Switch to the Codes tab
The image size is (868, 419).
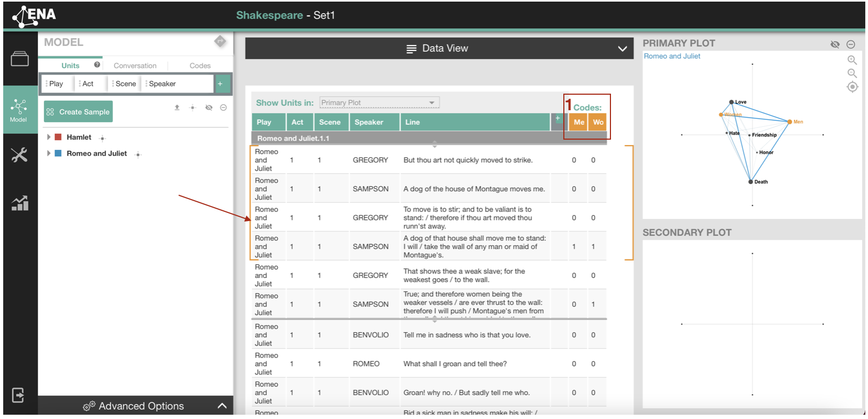[200, 66]
